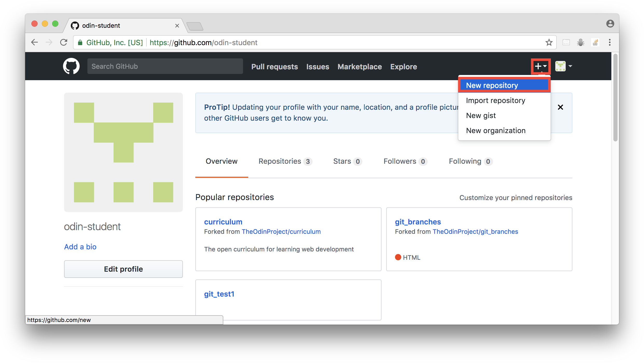
Task: Click the orange HTML language dot
Action: pos(398,257)
